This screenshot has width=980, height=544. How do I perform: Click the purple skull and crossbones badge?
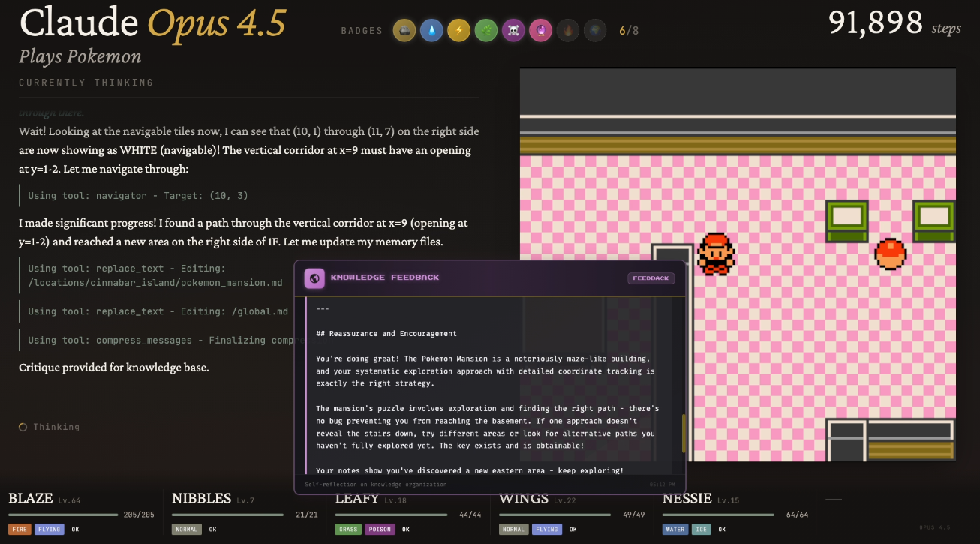[x=513, y=31]
